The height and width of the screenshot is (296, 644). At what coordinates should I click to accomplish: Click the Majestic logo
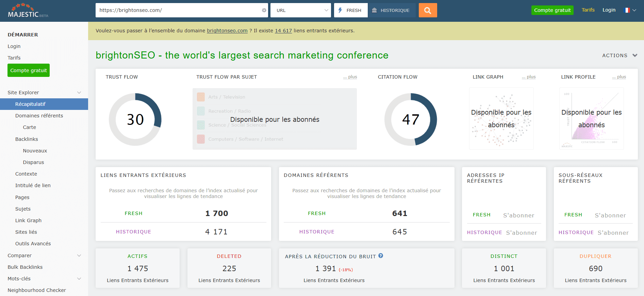(28, 11)
